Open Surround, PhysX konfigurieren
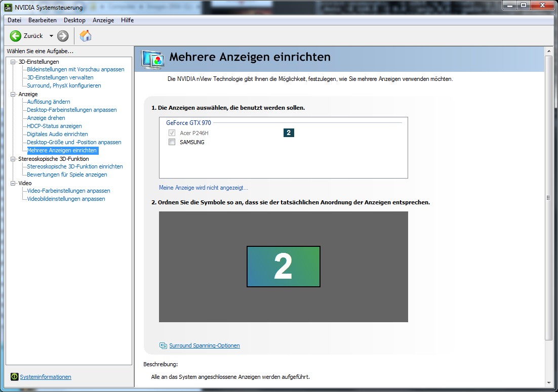This screenshot has width=558, height=392. [x=64, y=85]
